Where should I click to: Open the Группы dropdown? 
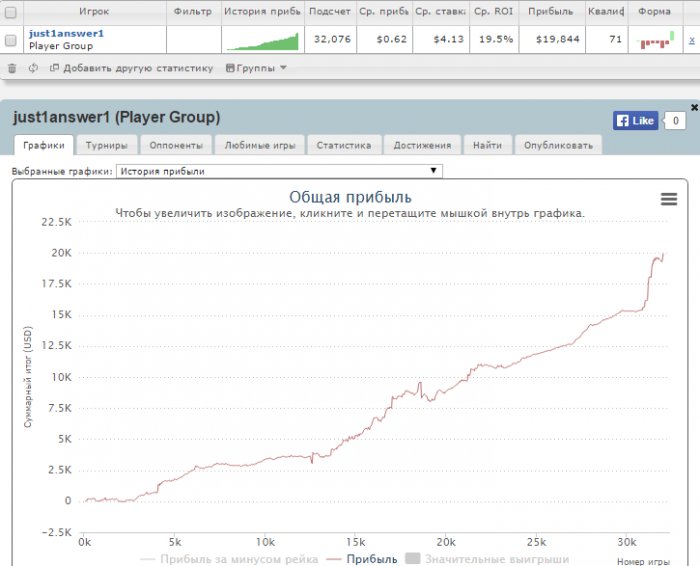tap(256, 68)
